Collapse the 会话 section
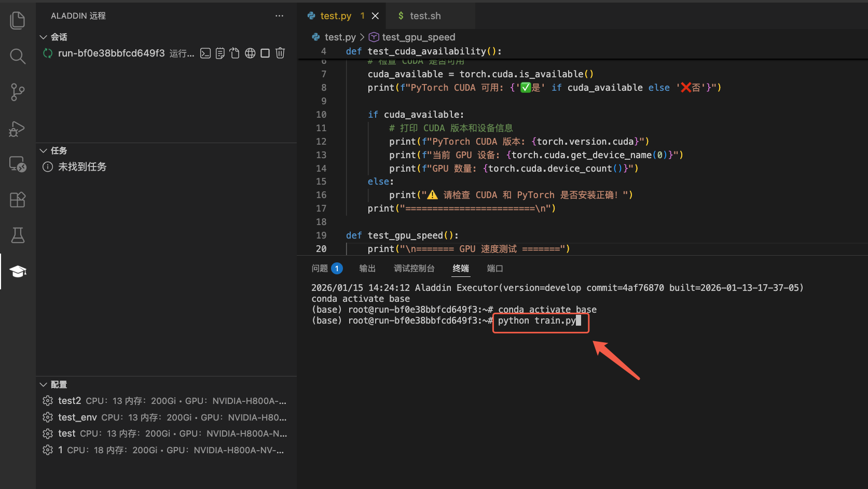Viewport: 868px width, 489px height. click(x=44, y=37)
